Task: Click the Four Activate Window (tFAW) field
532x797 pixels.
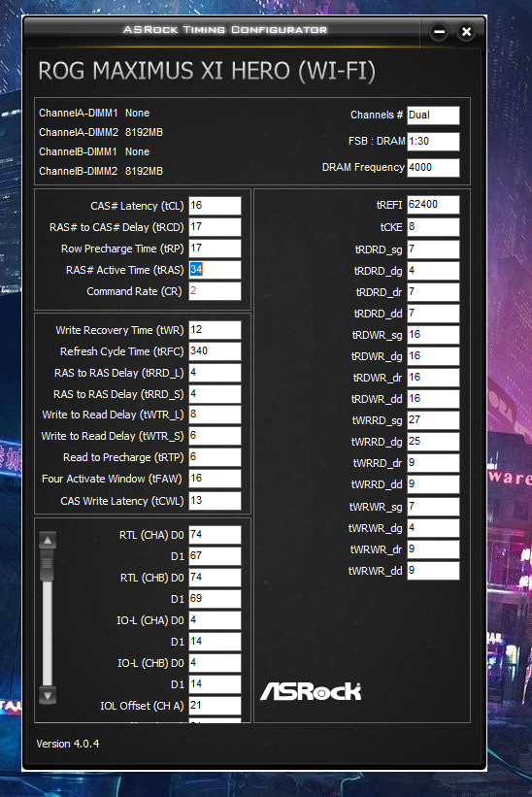Action: 215,479
